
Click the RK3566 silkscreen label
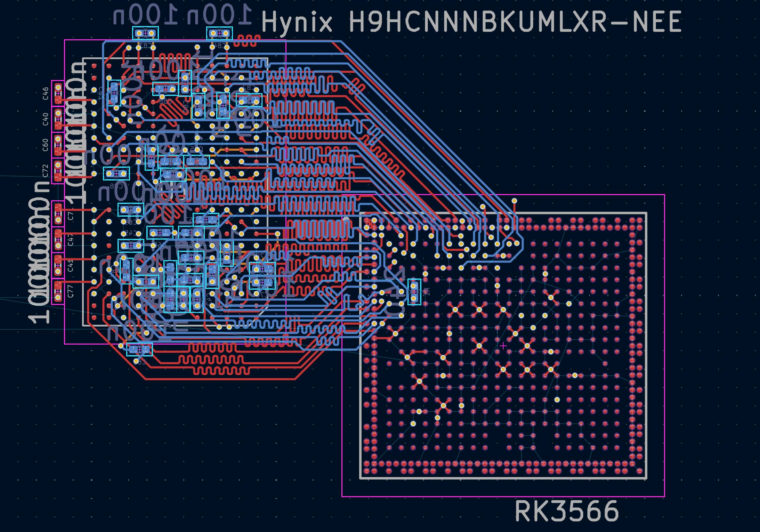[x=566, y=511]
